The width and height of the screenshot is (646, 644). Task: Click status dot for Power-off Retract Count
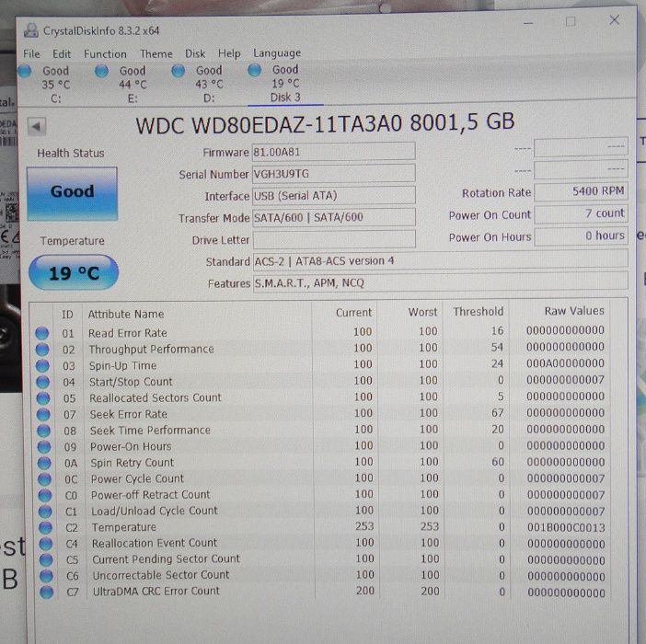(45, 495)
